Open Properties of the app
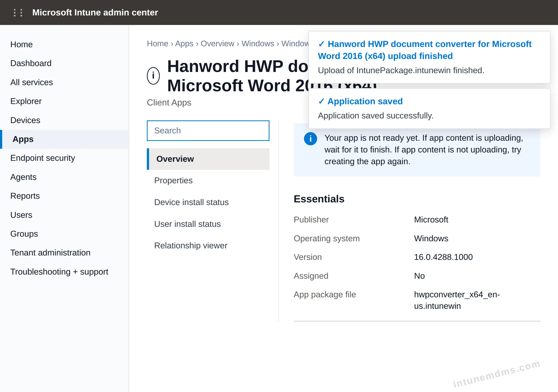The image size is (558, 392). point(208,181)
